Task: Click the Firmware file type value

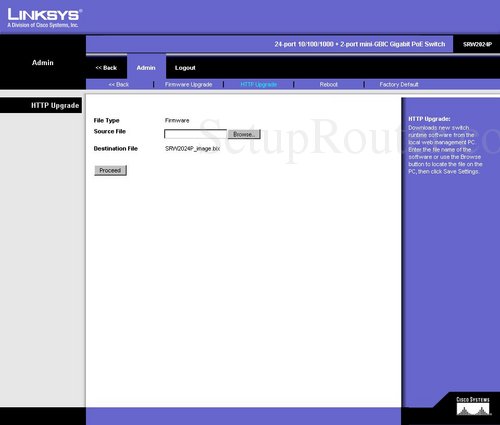Action: 177,120
